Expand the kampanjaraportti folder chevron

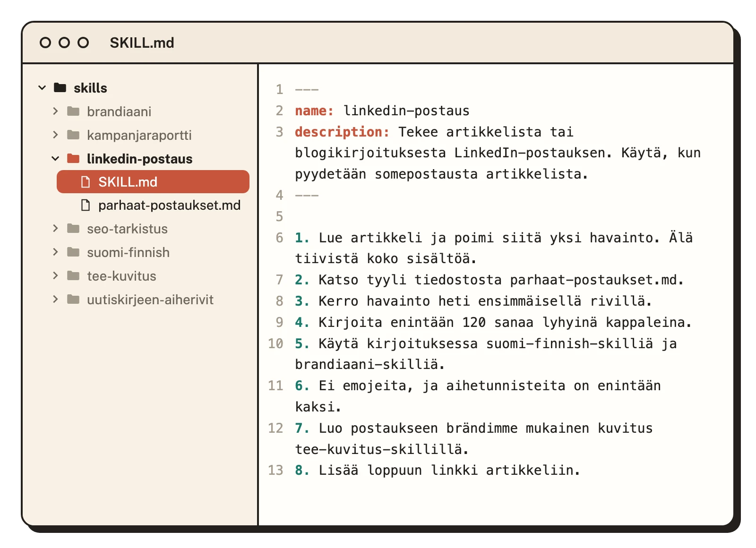55,135
